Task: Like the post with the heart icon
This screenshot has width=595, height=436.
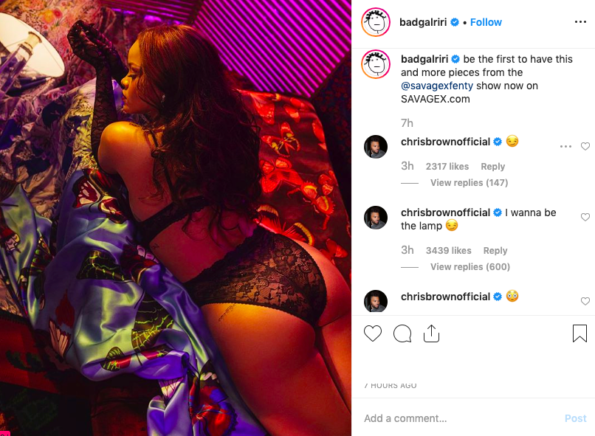Action: [373, 334]
